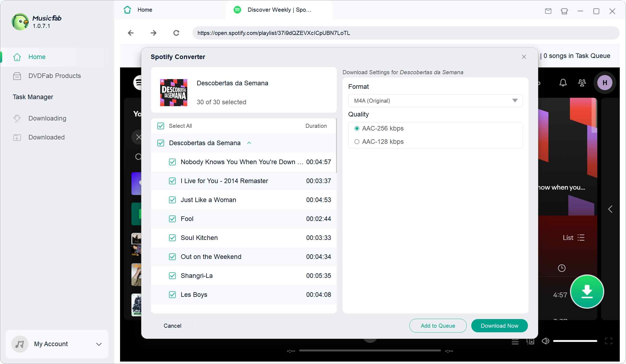Viewport: 626px width, 364px height.
Task: Uncheck the Soul Kitchen track
Action: point(172,238)
